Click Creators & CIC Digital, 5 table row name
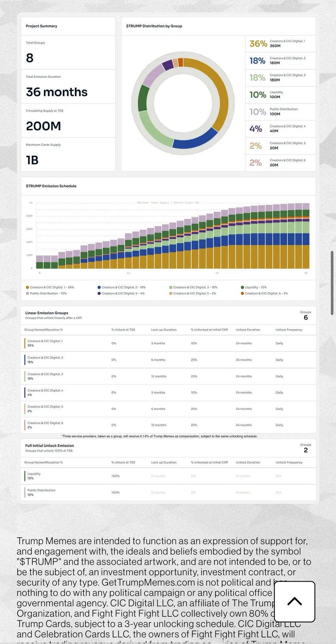This screenshot has width=336, height=644. click(x=45, y=407)
